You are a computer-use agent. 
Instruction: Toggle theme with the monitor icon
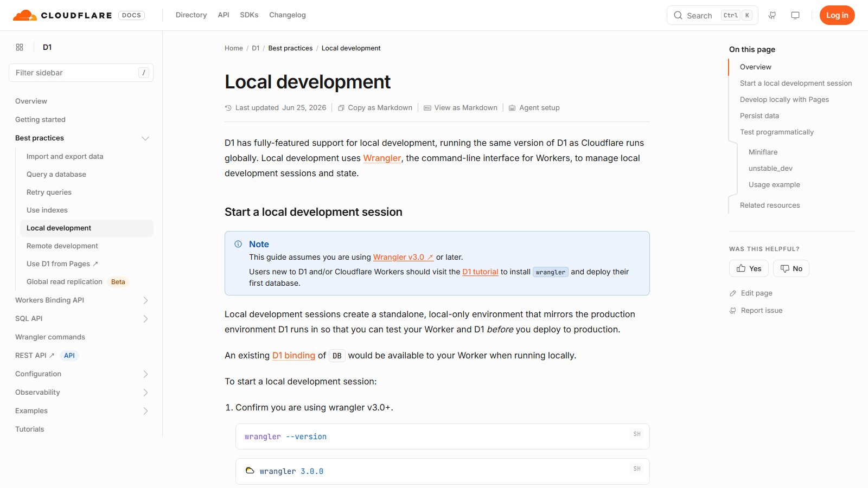795,15
